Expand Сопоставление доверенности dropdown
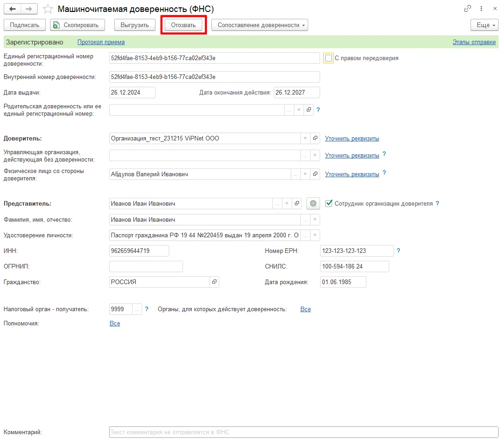The image size is (504, 442). click(x=260, y=25)
